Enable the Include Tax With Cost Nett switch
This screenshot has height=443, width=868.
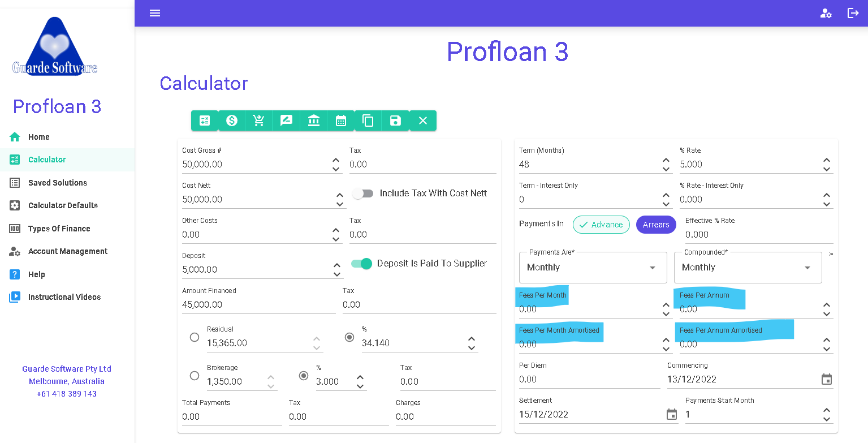coord(362,193)
